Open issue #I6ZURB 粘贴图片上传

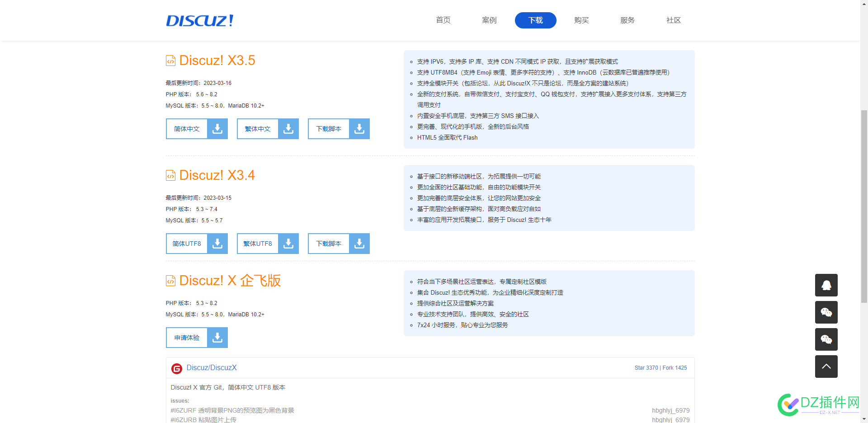pyautogui.click(x=203, y=420)
